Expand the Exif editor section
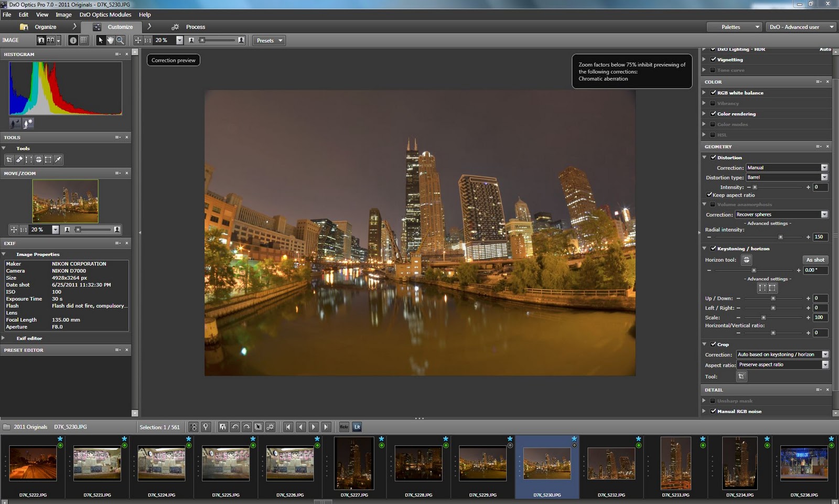 [x=4, y=338]
